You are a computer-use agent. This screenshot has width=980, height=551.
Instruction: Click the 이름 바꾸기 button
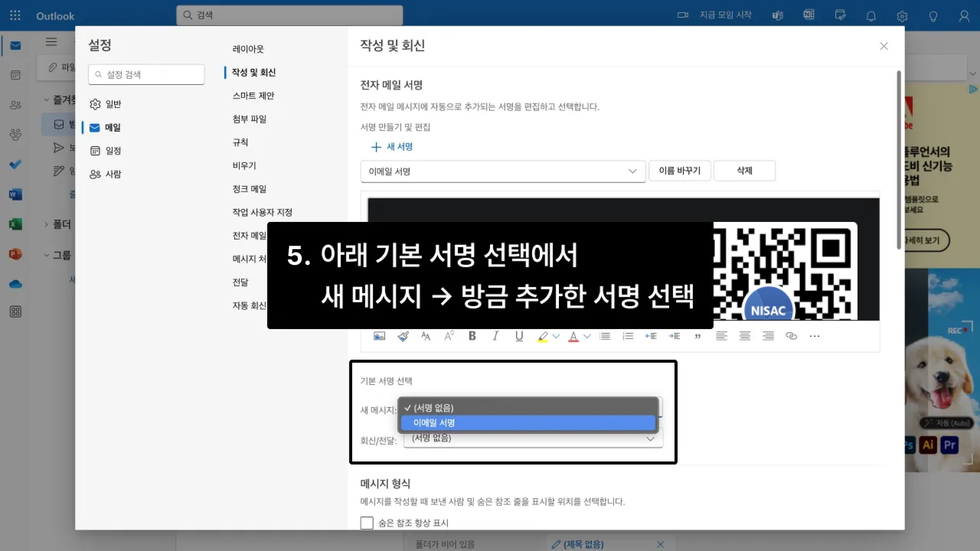(679, 171)
